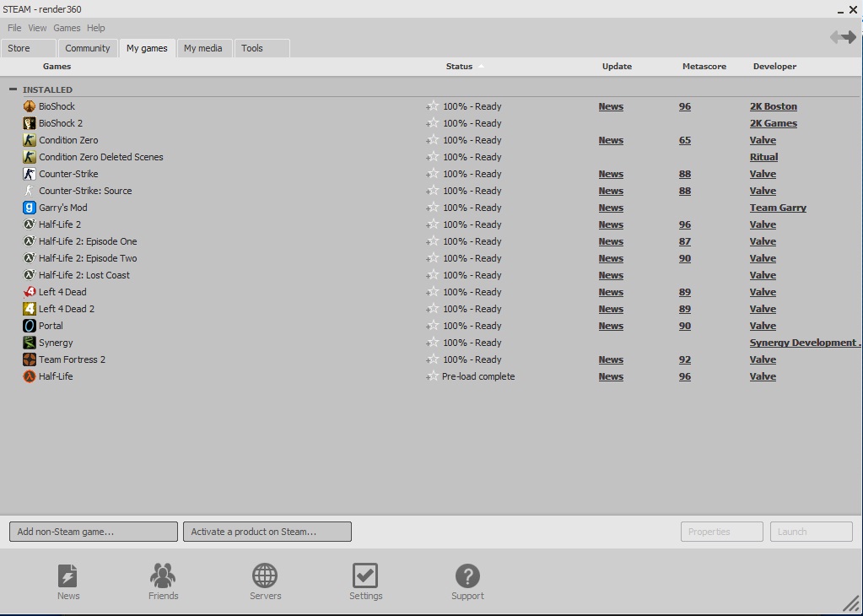Open the Ritual developer link
Viewport: 863px width, 616px height.
[763, 157]
